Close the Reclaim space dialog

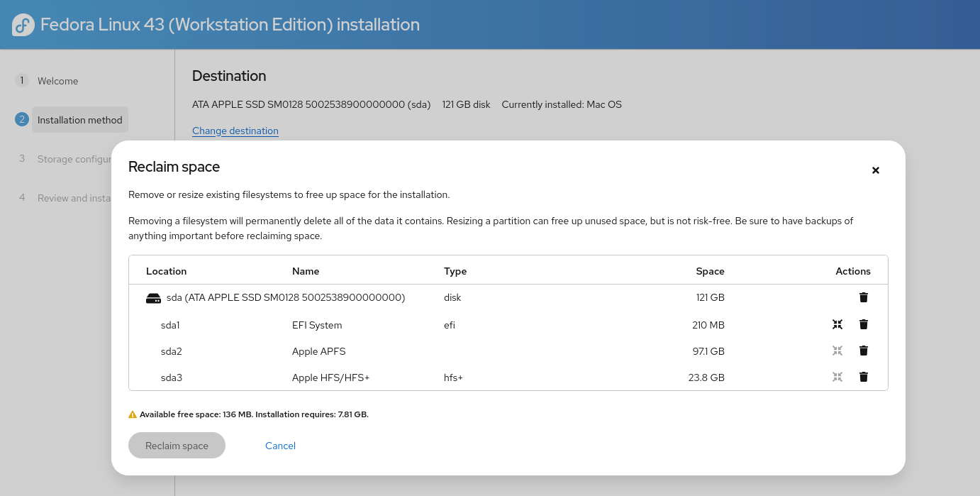[x=876, y=170]
